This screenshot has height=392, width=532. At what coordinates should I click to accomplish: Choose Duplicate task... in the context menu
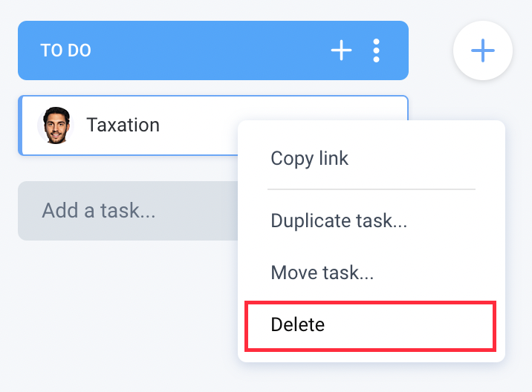pyautogui.click(x=372, y=220)
